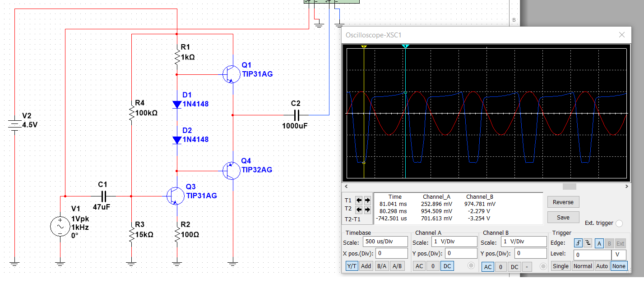This screenshot has height=292, width=644.
Task: Move cursor T2 right using its arrow
Action: [368, 209]
